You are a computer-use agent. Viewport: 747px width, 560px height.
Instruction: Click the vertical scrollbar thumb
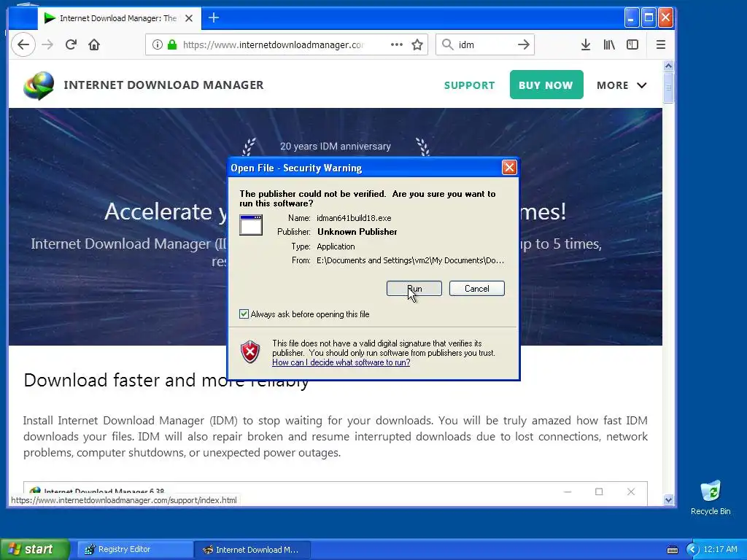(x=668, y=87)
